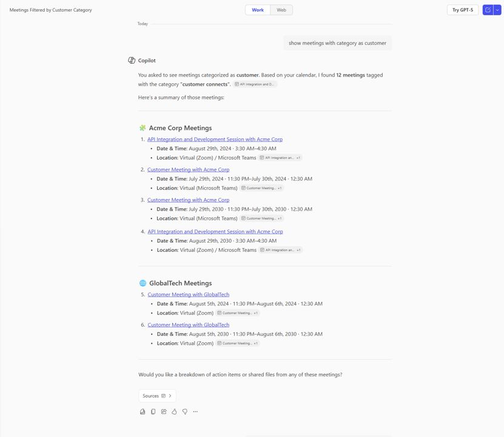Viewport: 504px width, 437px height.
Task: Switch search mode to Web
Action: (280, 10)
